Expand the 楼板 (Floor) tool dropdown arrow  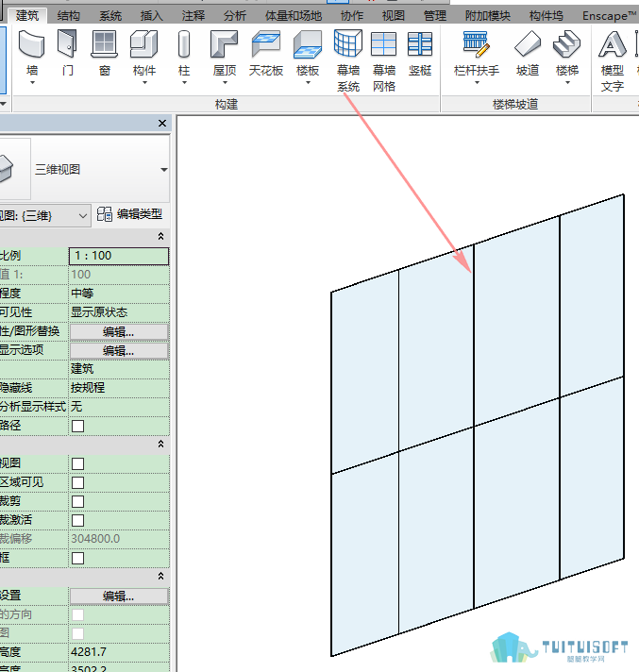tap(308, 82)
